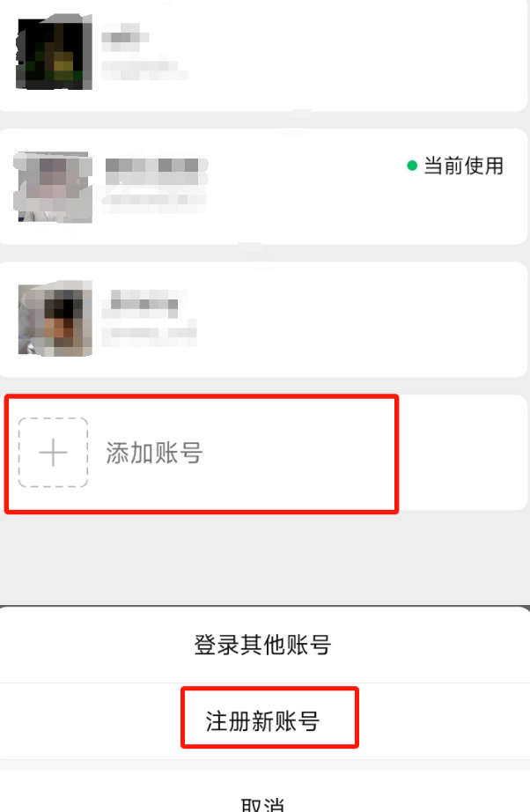Tap the dimmed gray area above the sheet
Screen dimensions: 530x812
[265, 558]
